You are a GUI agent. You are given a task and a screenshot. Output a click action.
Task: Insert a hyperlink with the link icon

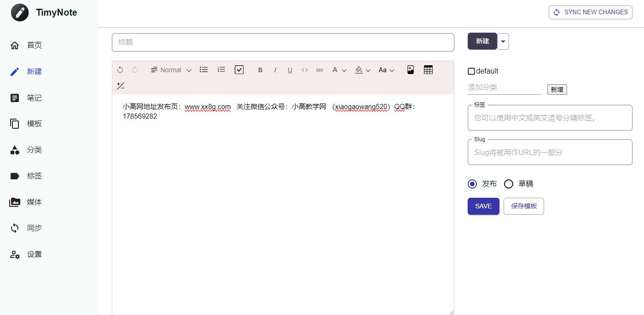pos(319,70)
